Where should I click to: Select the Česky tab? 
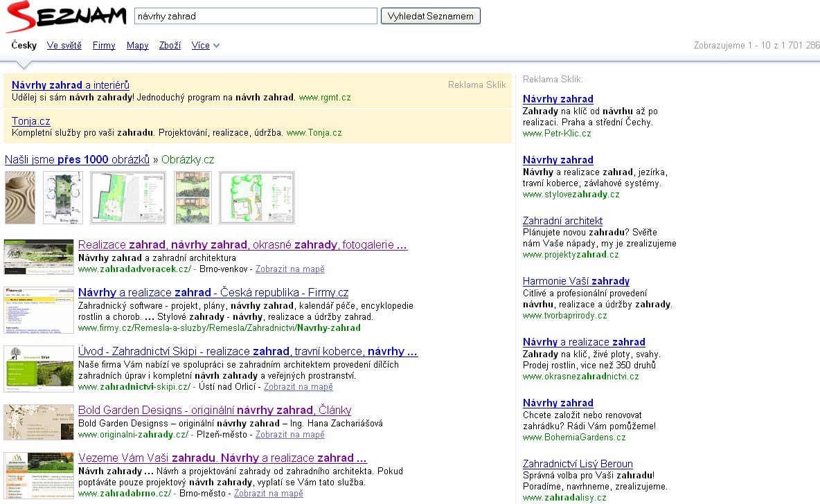(24, 46)
